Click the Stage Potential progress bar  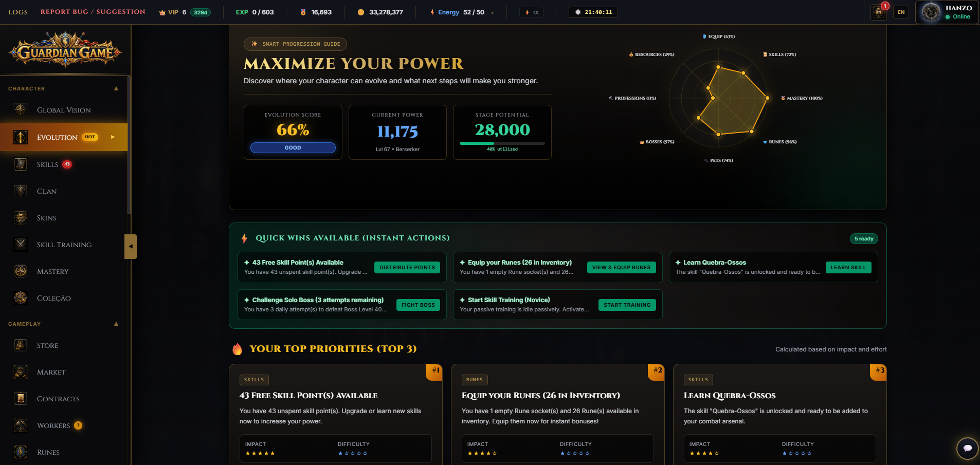(502, 143)
